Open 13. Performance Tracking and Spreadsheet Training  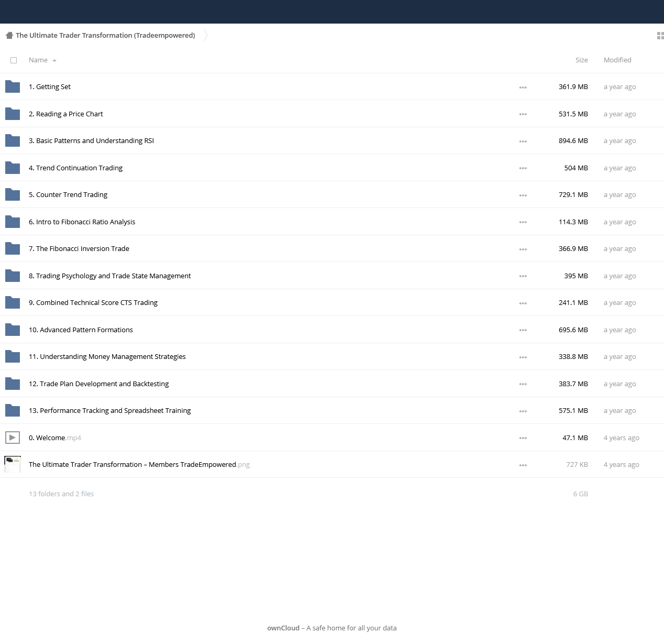pos(110,411)
